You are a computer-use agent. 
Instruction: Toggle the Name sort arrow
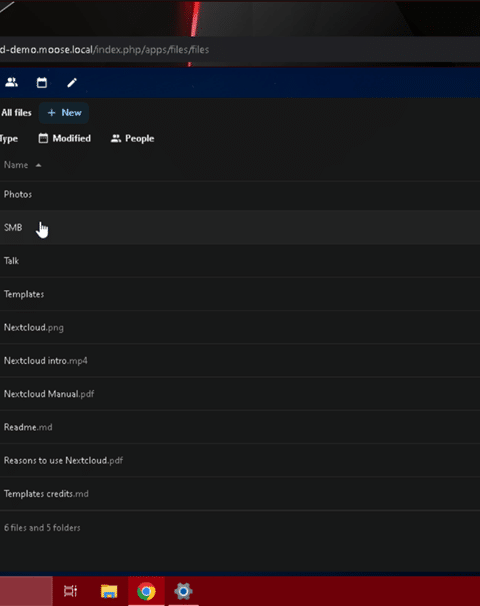[38, 165]
